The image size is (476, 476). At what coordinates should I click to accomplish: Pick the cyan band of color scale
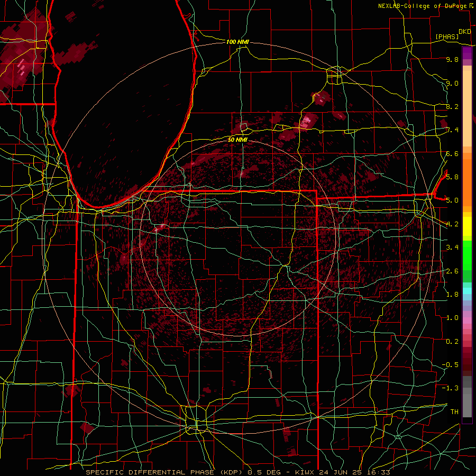(x=467, y=291)
